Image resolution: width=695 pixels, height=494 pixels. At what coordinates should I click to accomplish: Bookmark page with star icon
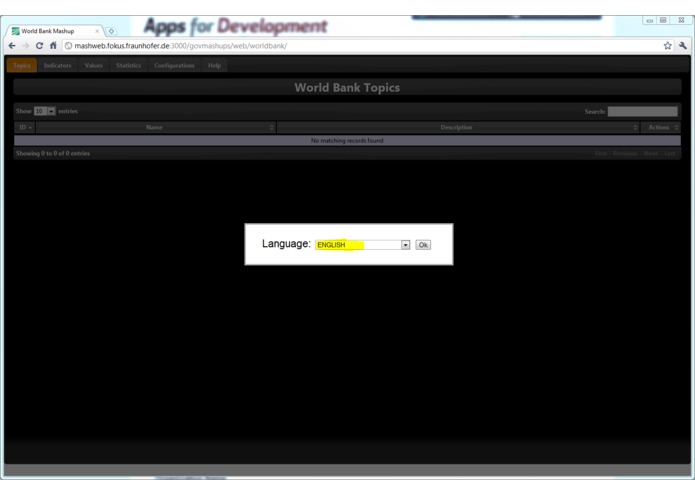(668, 46)
